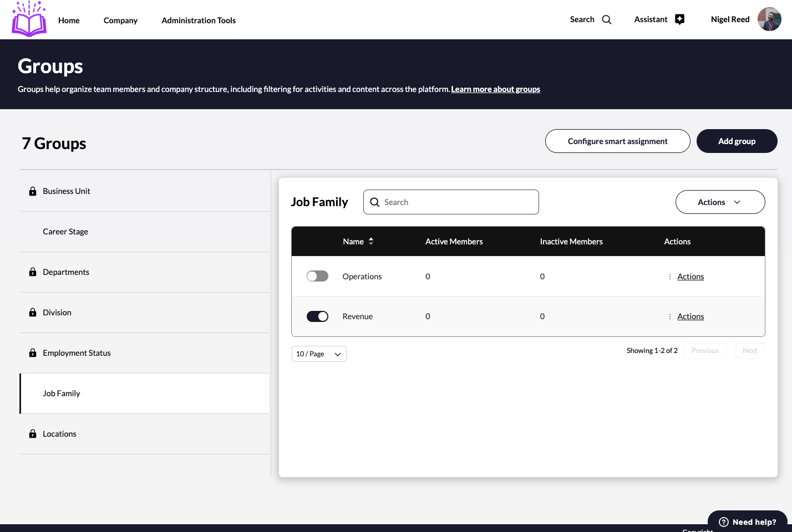Click the lock icon beside Business Unit
The height and width of the screenshot is (532, 792).
point(33,191)
